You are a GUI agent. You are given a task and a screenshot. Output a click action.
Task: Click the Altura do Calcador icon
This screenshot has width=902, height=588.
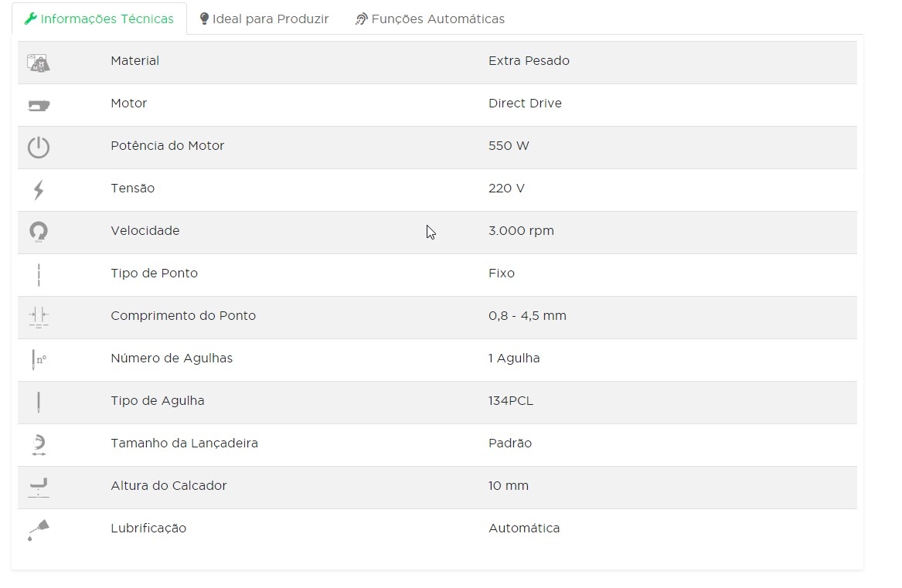(39, 487)
